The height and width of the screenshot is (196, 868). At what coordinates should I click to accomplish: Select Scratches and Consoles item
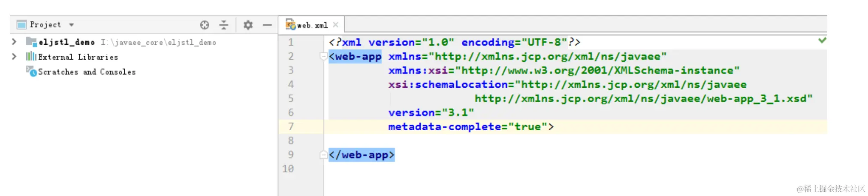click(87, 72)
